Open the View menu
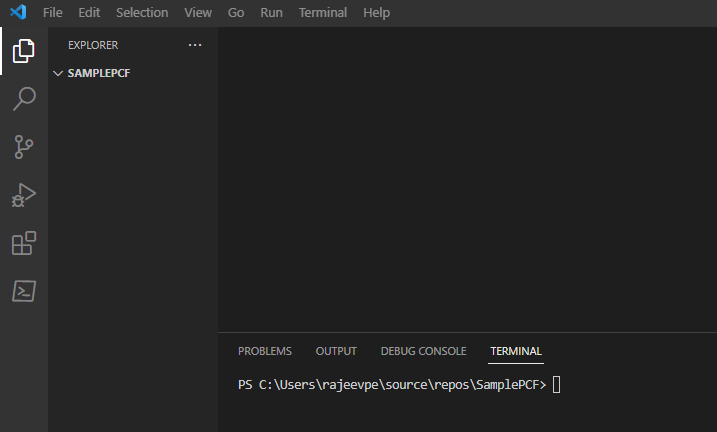This screenshot has width=717, height=432. click(x=198, y=13)
